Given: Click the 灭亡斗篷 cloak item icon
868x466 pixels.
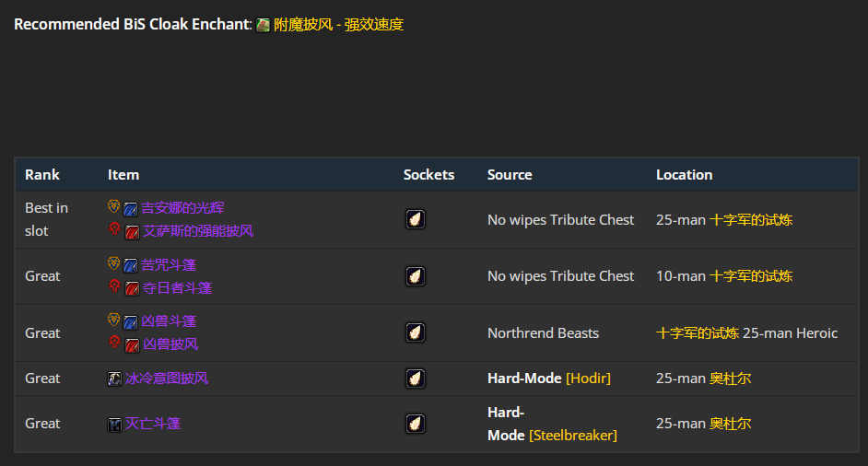Looking at the screenshot, I should coord(114,424).
